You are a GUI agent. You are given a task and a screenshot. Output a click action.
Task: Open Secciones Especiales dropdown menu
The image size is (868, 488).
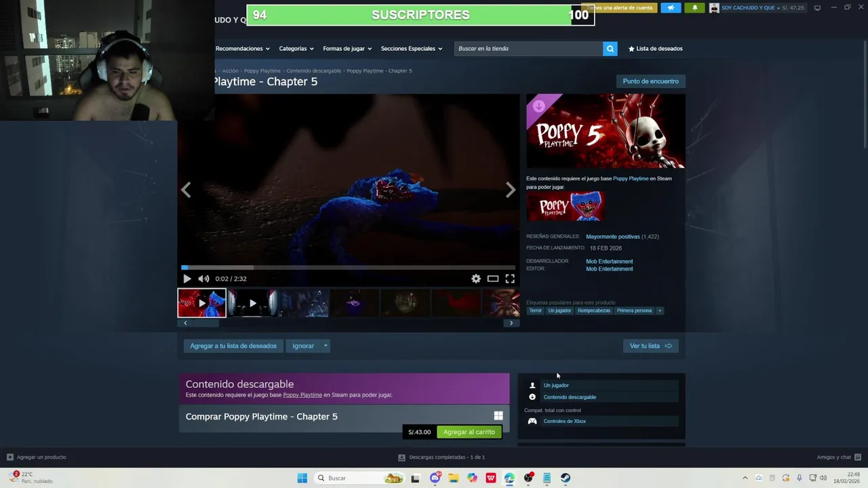tap(412, 49)
